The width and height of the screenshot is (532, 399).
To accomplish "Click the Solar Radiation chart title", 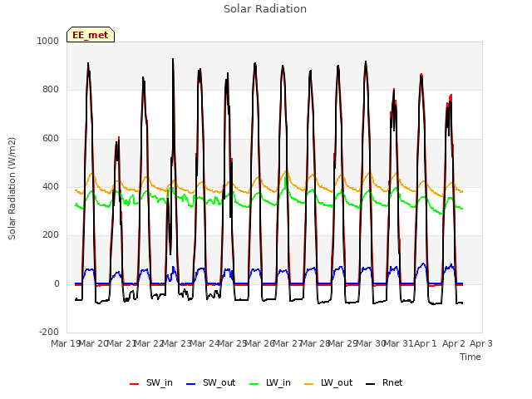I will (x=265, y=9).
